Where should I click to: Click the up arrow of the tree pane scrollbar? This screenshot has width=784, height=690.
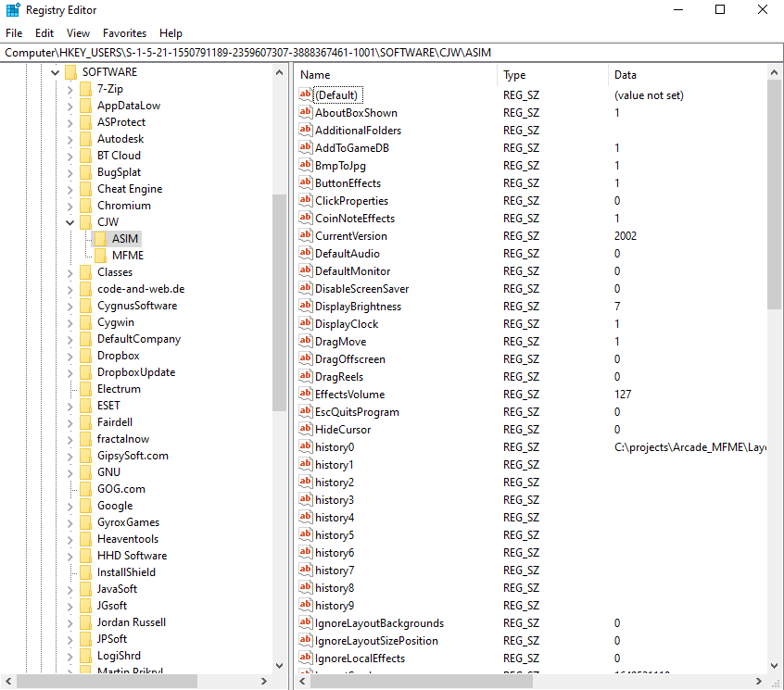coord(280,72)
